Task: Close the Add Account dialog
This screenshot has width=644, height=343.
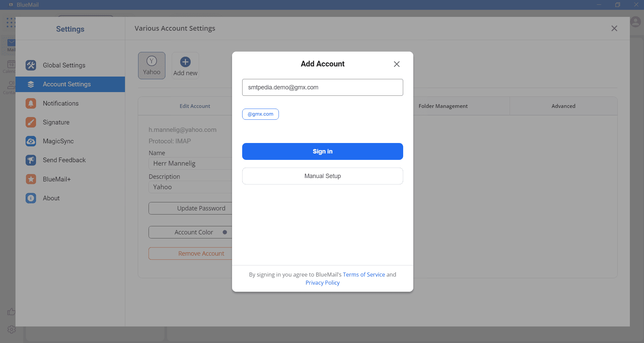Action: [x=397, y=64]
